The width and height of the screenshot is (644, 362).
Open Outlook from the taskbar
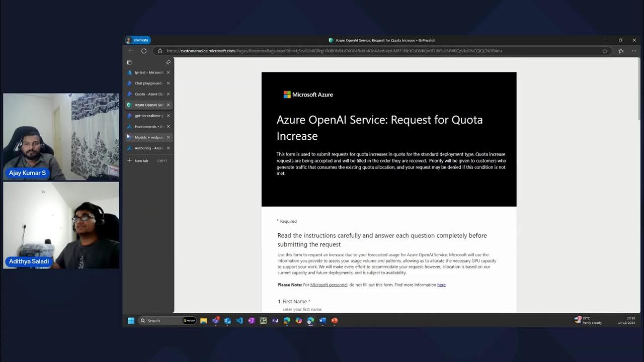point(227,320)
